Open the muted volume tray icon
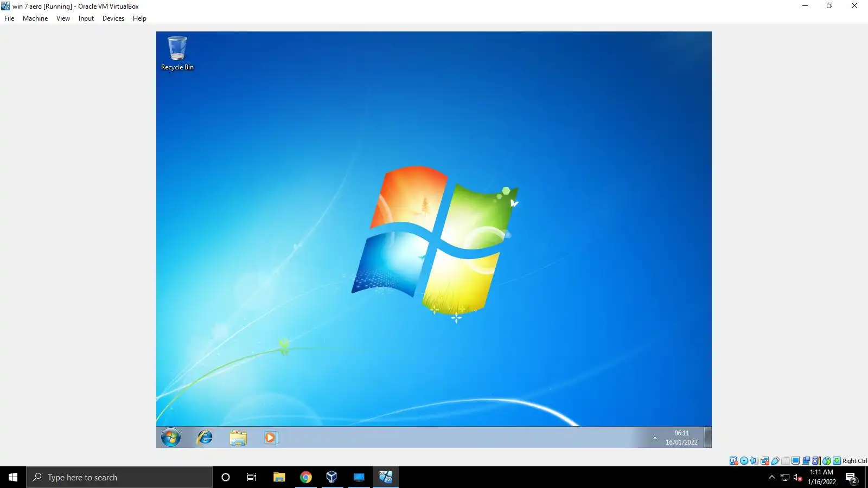Viewport: 868px width, 488px height. (x=797, y=477)
